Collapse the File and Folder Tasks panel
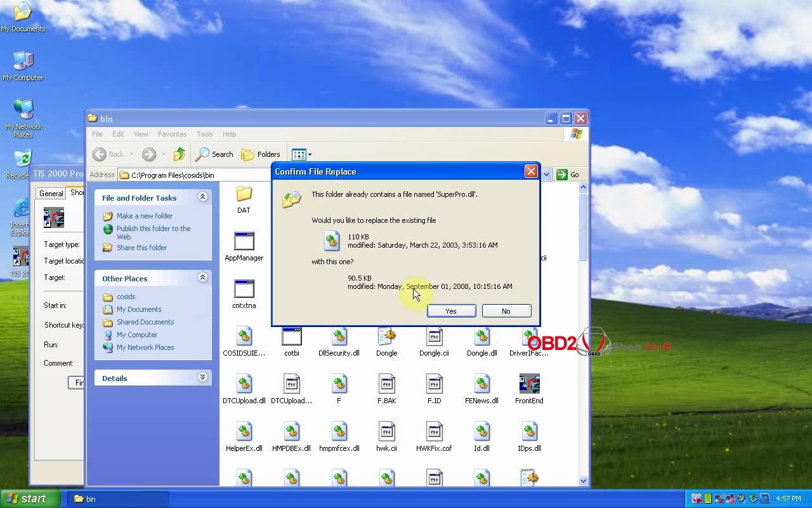Image resolution: width=812 pixels, height=508 pixels. pos(202,197)
